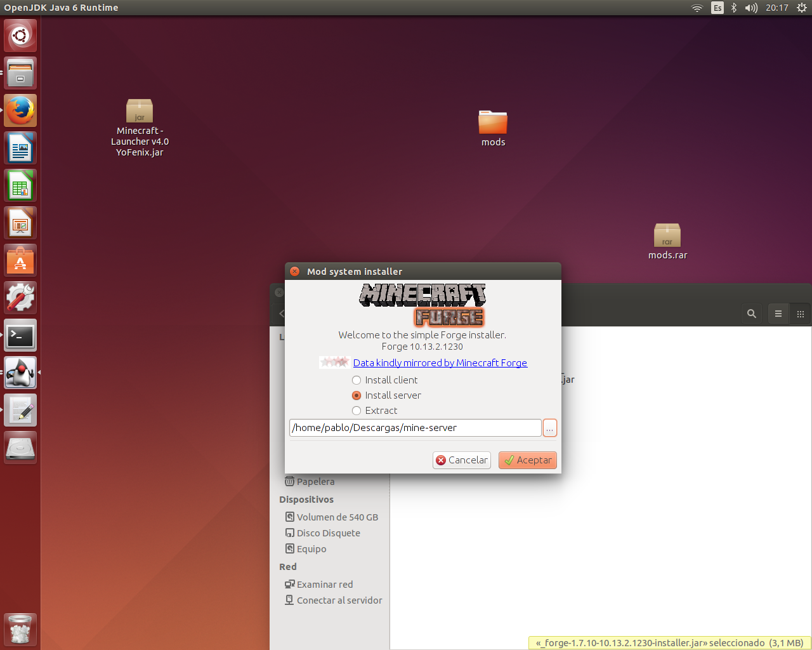Open System Settings in launcher
Screen dimensions: 812x650
20,298
